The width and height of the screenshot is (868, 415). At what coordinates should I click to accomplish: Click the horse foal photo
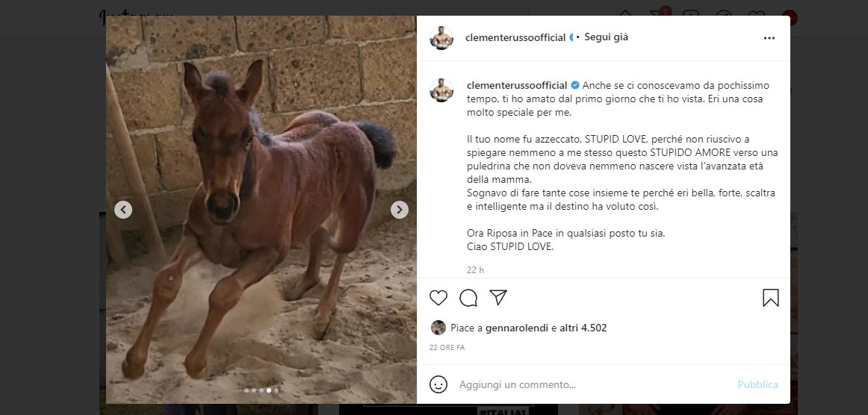[261, 210]
